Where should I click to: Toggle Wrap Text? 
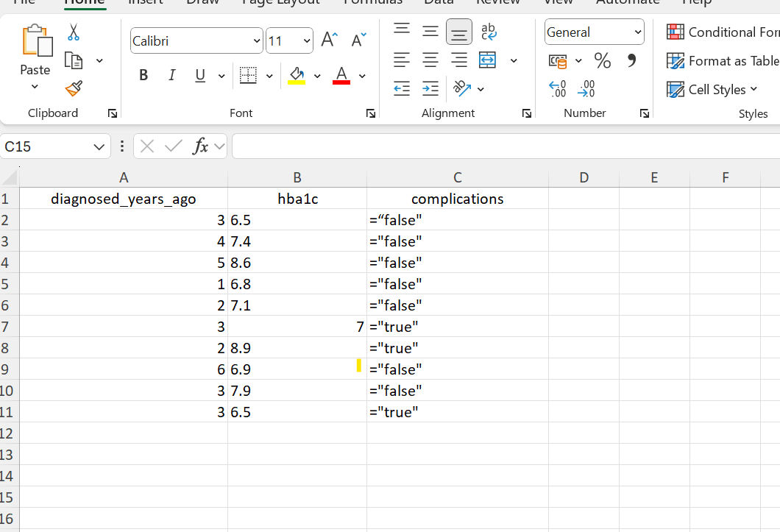pos(489,32)
